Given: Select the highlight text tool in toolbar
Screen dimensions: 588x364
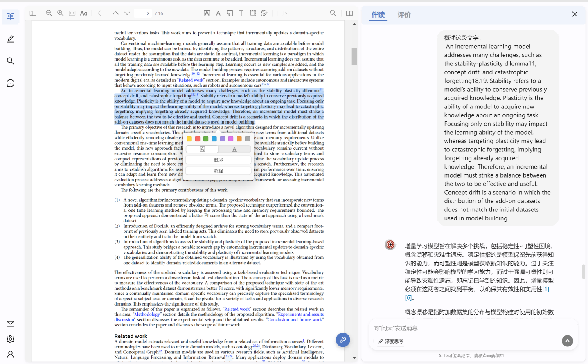Looking at the screenshot, I should [207, 13].
